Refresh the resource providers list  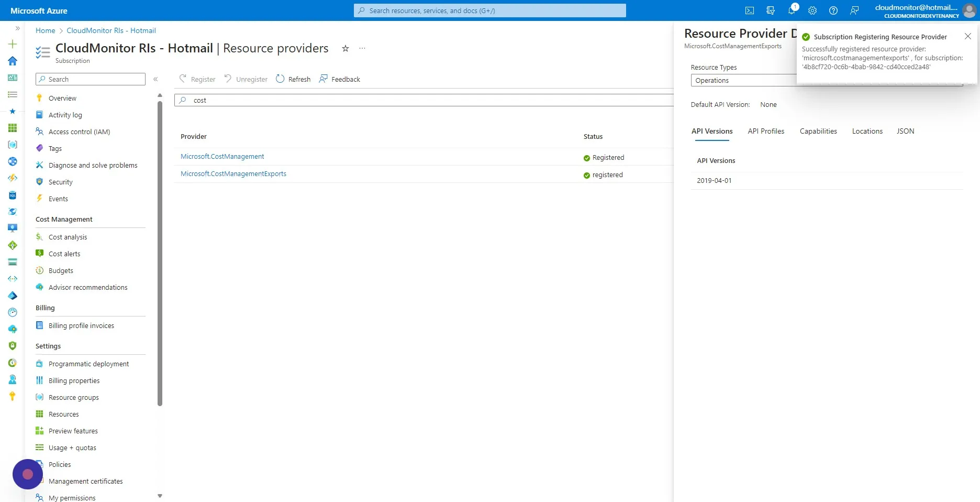(x=293, y=79)
